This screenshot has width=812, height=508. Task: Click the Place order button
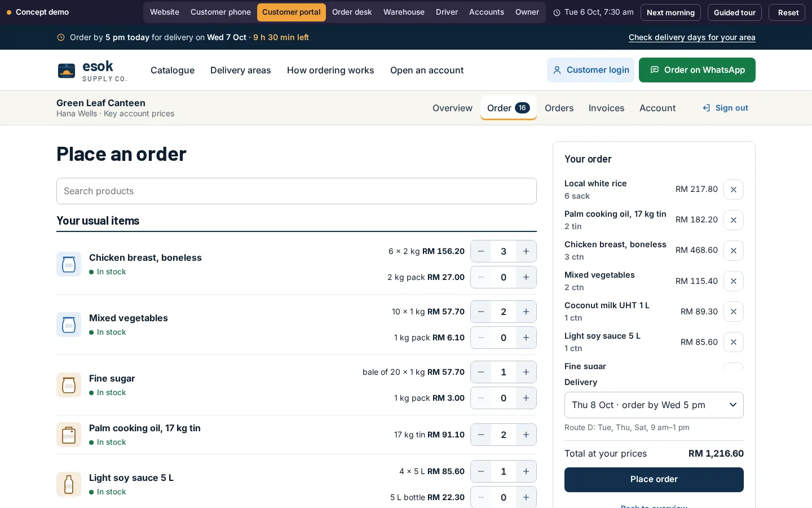(654, 480)
